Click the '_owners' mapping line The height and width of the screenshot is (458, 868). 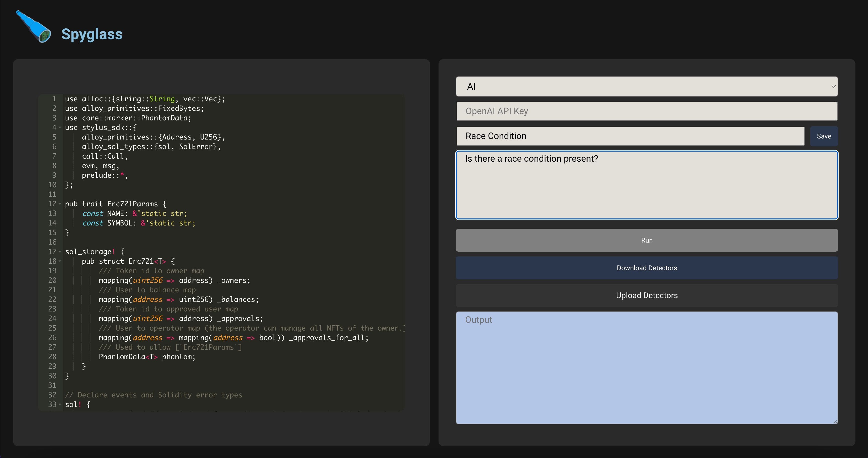click(x=175, y=280)
